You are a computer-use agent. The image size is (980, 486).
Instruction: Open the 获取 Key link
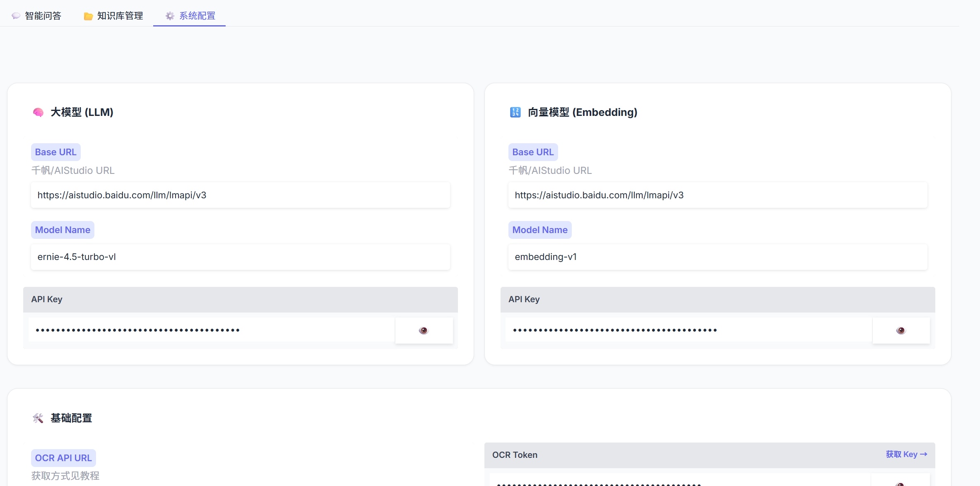coord(906,454)
